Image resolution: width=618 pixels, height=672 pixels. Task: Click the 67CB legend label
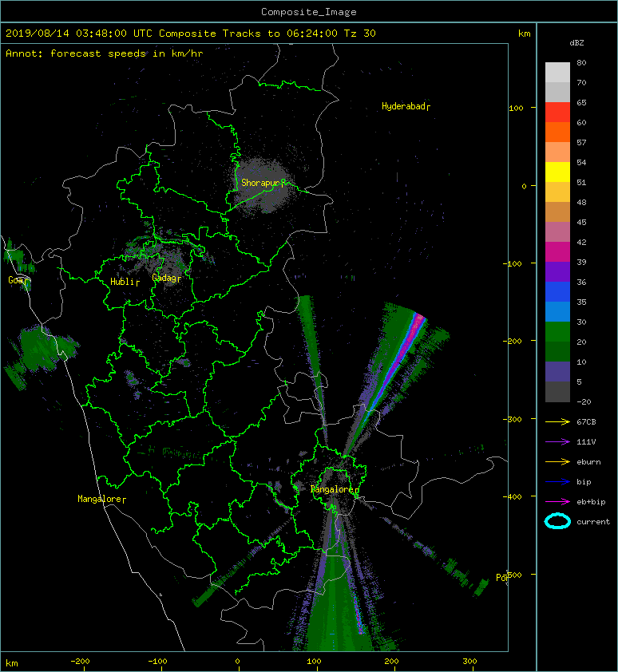click(586, 422)
